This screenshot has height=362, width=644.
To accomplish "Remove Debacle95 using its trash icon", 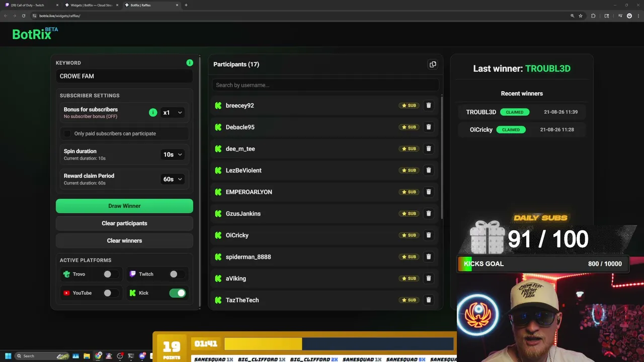I will point(429,127).
